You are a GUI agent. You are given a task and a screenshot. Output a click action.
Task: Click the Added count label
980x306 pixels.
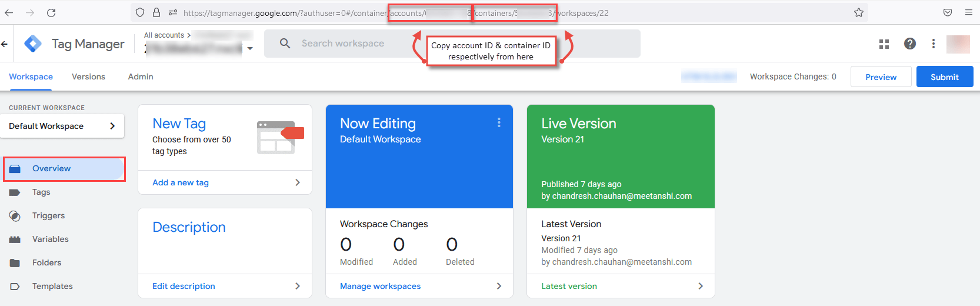click(x=405, y=262)
